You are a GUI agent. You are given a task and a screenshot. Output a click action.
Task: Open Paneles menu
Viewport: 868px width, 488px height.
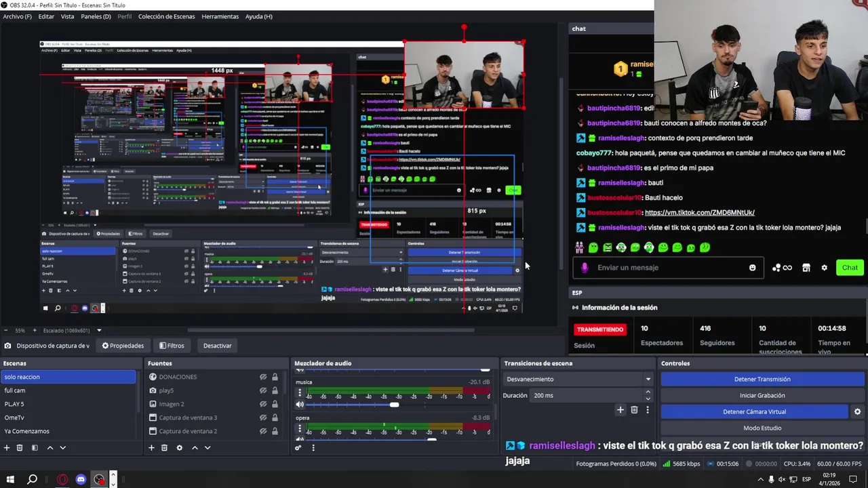tap(96, 16)
